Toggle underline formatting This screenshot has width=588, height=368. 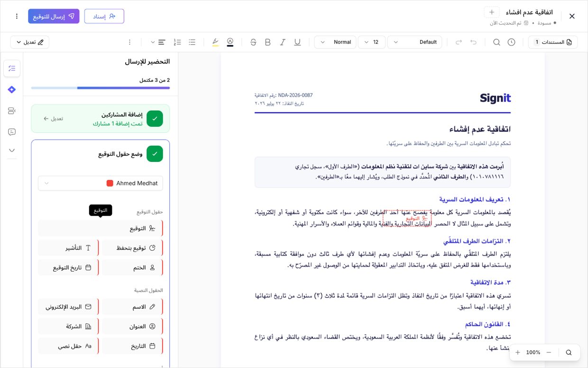(297, 42)
